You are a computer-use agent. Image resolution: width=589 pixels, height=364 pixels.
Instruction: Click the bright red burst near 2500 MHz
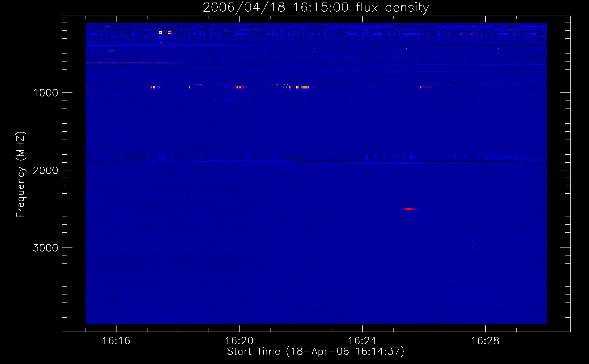pos(410,209)
